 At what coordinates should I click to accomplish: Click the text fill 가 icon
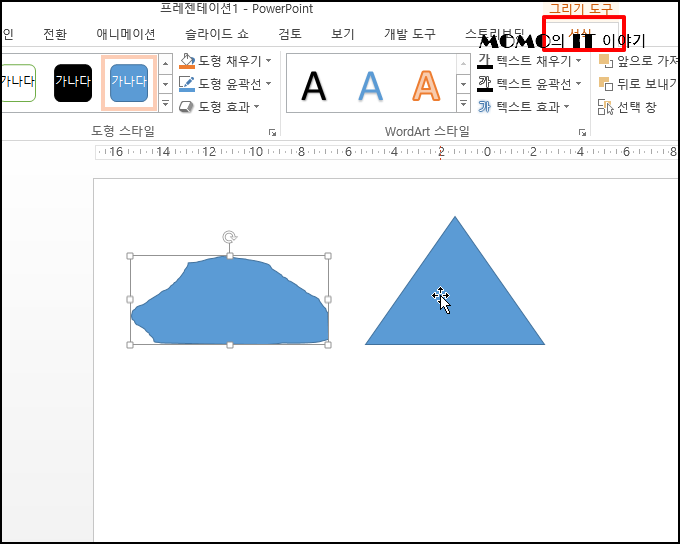pyautogui.click(x=484, y=61)
